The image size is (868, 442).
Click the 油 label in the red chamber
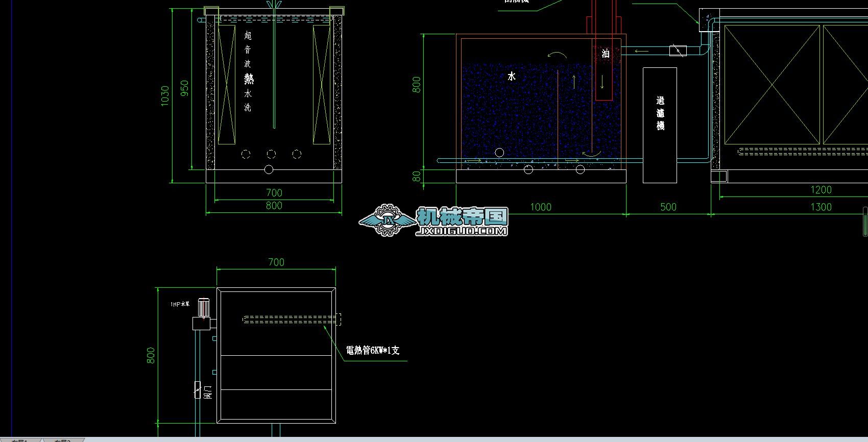click(x=606, y=53)
